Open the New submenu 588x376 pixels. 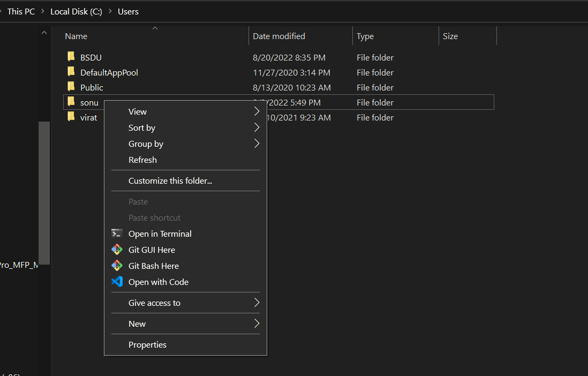click(x=137, y=324)
